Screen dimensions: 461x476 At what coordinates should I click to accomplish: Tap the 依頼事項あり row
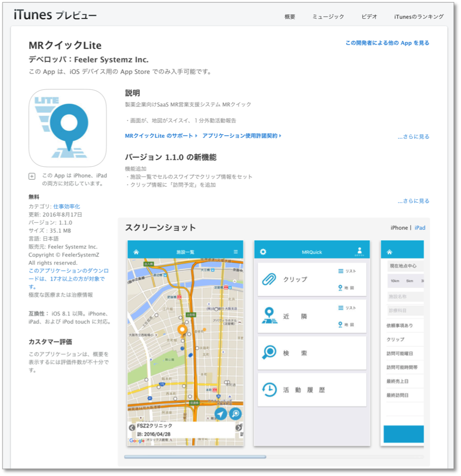(405, 326)
